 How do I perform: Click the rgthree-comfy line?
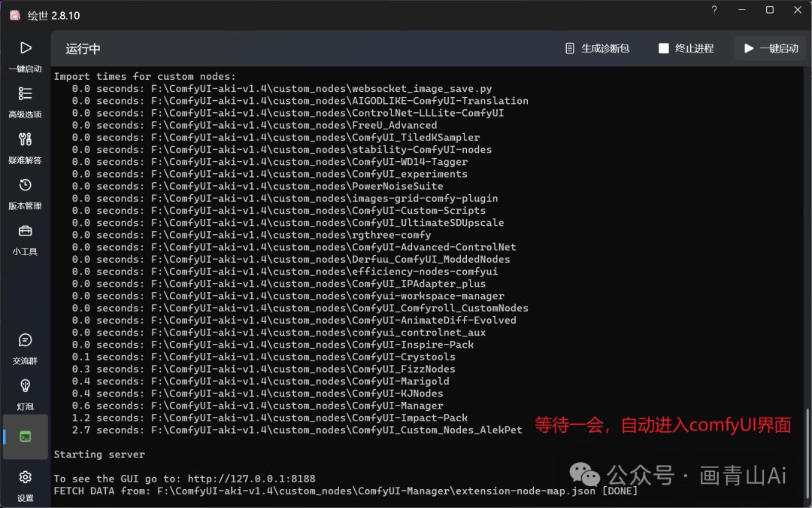pyautogui.click(x=251, y=235)
